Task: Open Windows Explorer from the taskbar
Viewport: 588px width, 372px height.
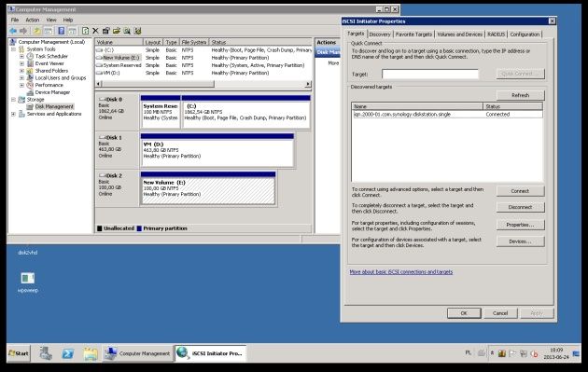Action: click(x=91, y=353)
